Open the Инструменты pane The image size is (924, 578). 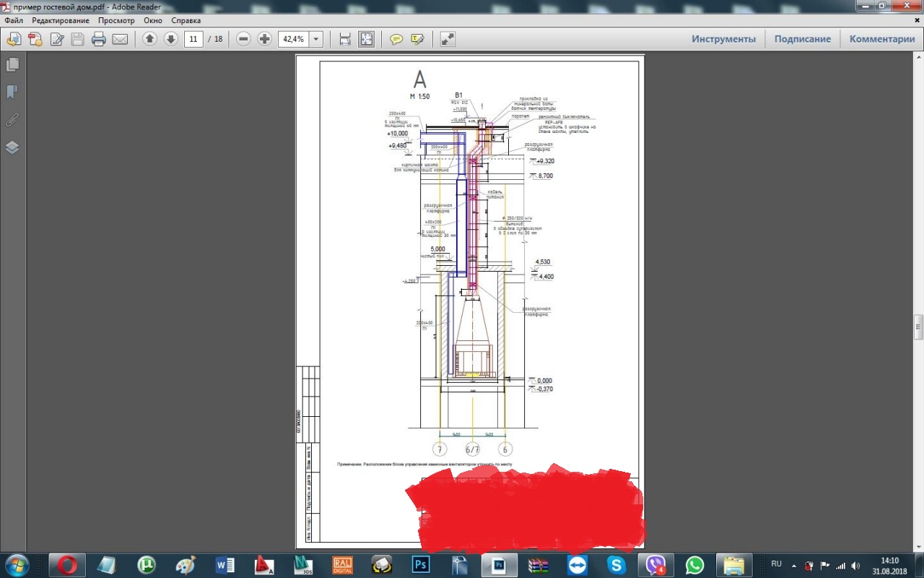(723, 39)
